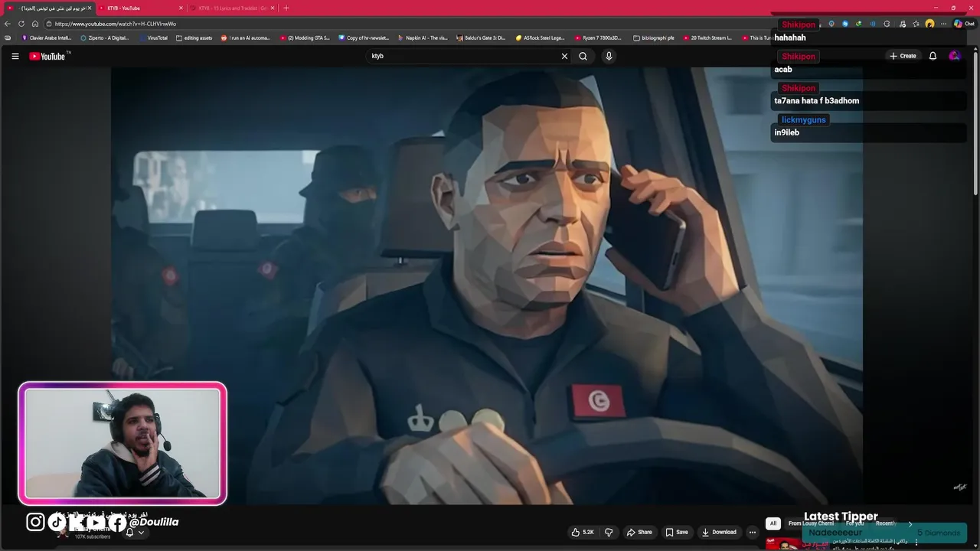Advance the chips row with right arrow
This screenshot has width=980, height=551.
910,523
